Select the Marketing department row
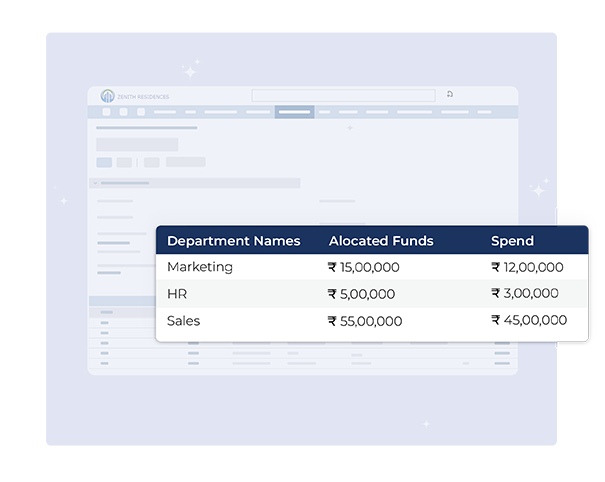The image size is (605, 482). (x=200, y=267)
